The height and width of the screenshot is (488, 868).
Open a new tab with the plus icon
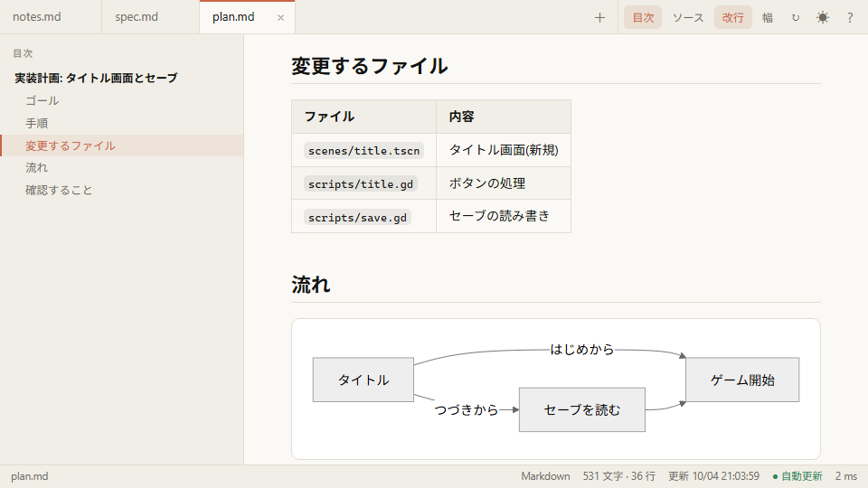pos(599,18)
